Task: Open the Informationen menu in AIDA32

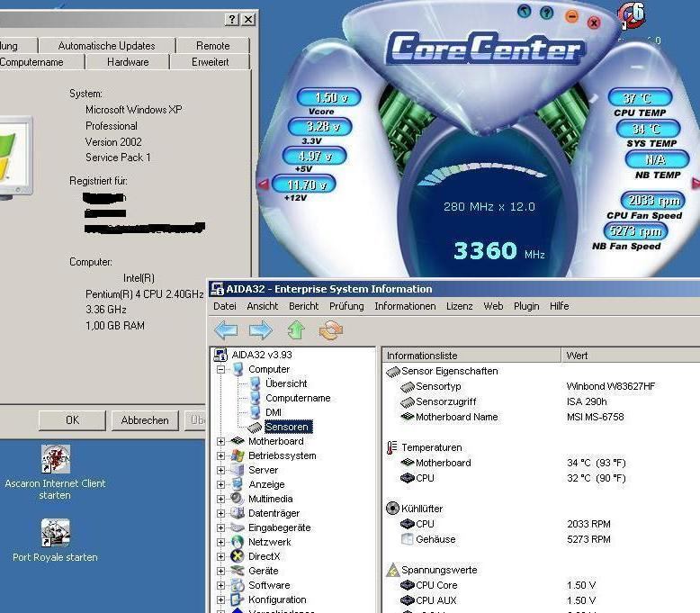Action: (x=406, y=306)
